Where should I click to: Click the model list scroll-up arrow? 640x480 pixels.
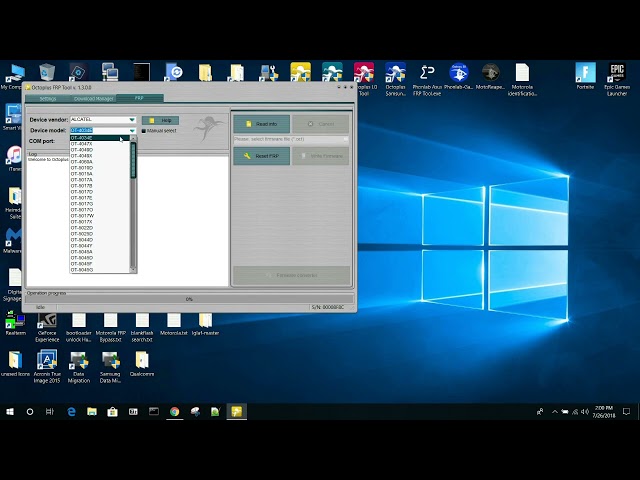pos(133,139)
